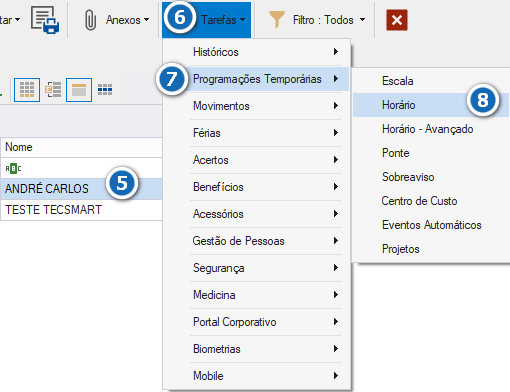Screen dimensions: 510x392
Task: Switch to tree list view icon
Action: 53,89
